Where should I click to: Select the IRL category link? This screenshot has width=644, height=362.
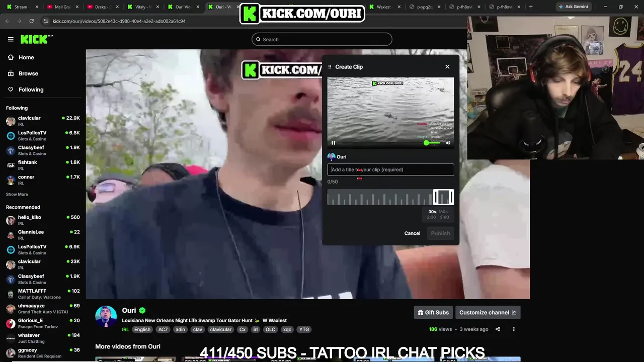click(125, 330)
